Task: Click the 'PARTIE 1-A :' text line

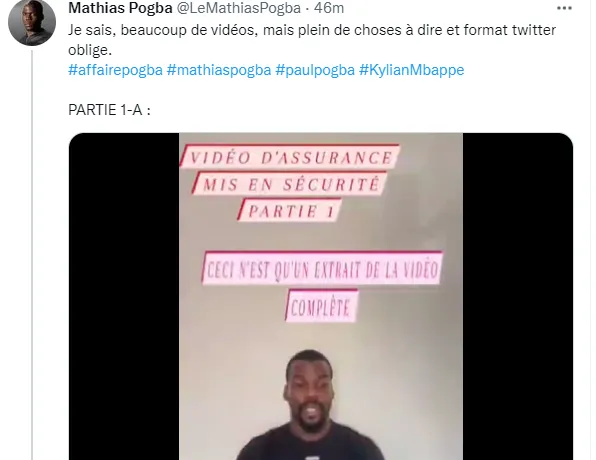Action: point(109,110)
